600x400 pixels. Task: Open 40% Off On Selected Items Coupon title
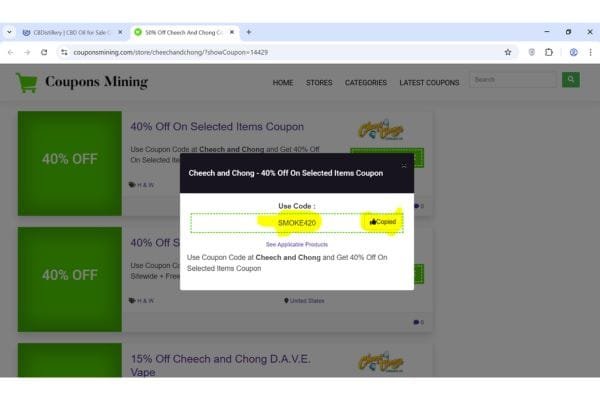pos(217,127)
